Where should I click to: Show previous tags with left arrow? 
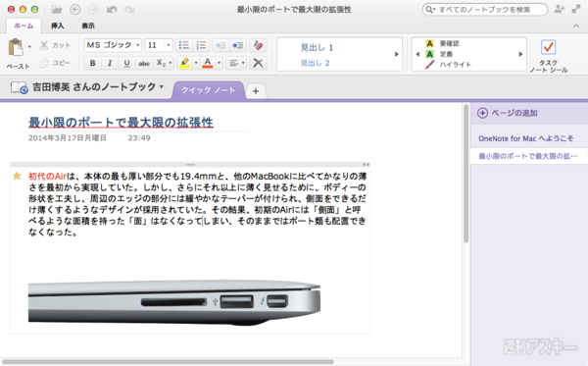point(417,54)
